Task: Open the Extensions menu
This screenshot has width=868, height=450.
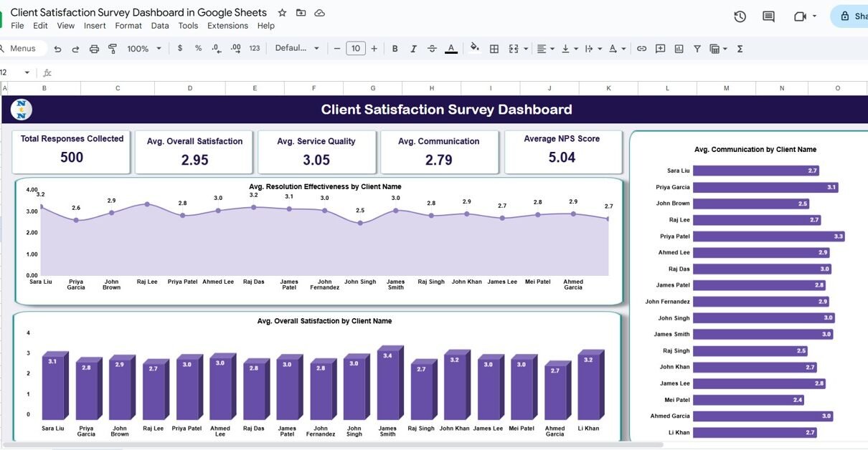Action: point(227,26)
